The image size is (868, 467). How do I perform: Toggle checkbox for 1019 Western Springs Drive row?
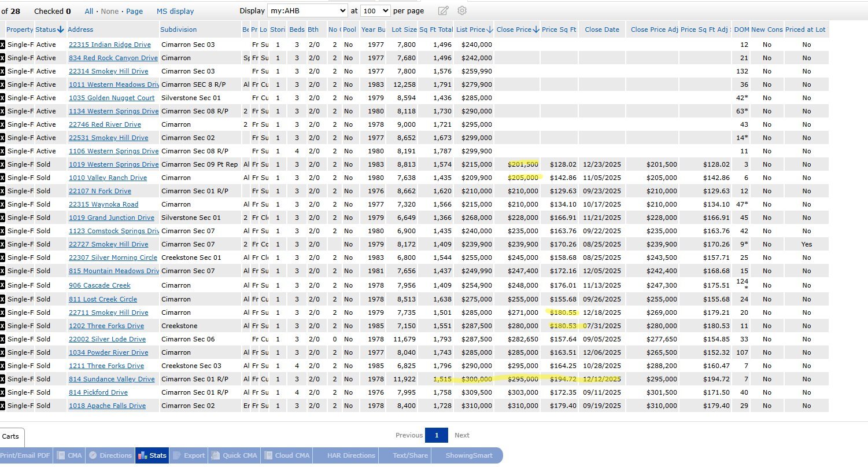click(x=2, y=164)
